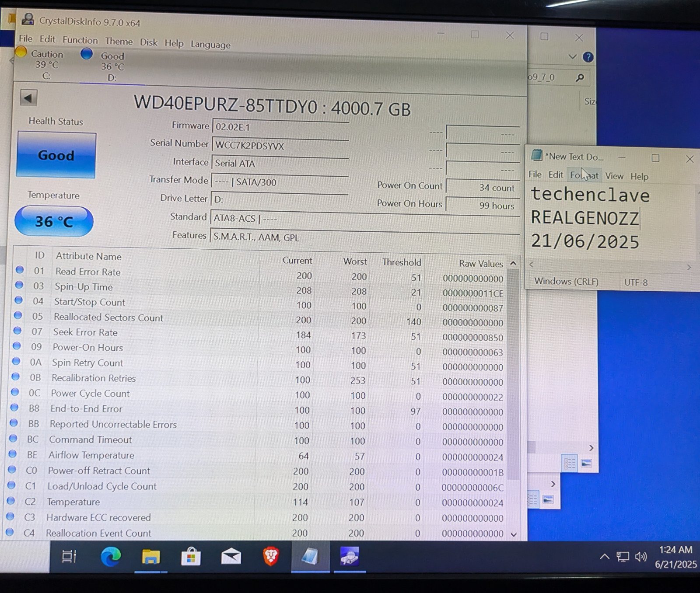Image resolution: width=700 pixels, height=593 pixels.
Task: Select the Good D: drive status icon
Action: click(87, 54)
